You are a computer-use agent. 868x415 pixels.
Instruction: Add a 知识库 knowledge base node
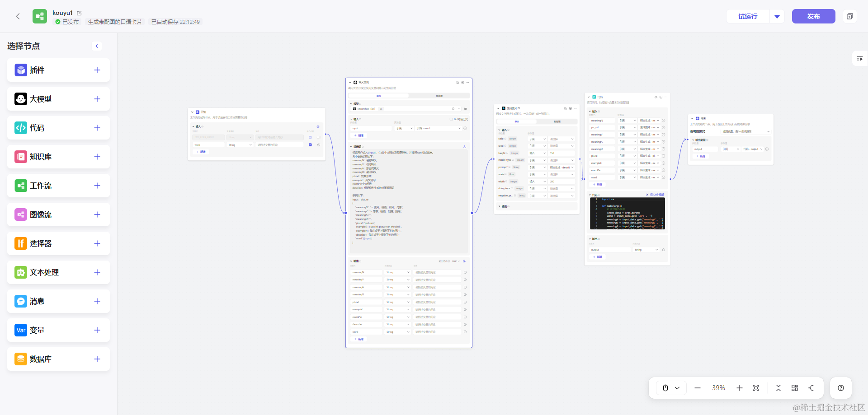pos(97,157)
